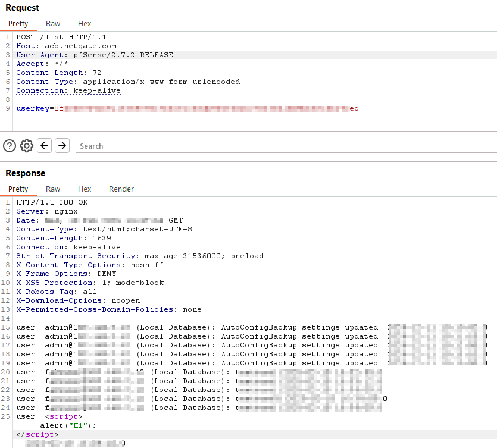This screenshot has width=497, height=448.
Task: Select the "Host: acb.netgate.com" header
Action: tap(66, 46)
